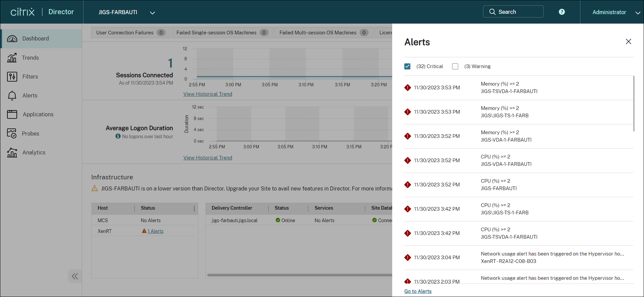Open the Administrator account dropdown

click(637, 13)
